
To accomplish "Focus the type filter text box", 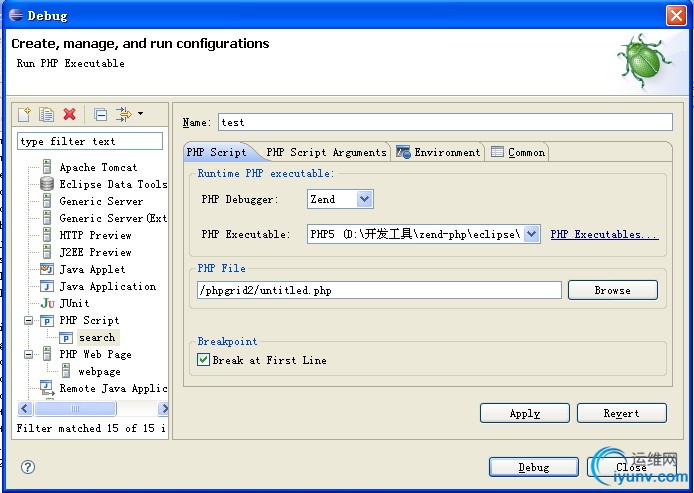I will pyautogui.click(x=90, y=141).
